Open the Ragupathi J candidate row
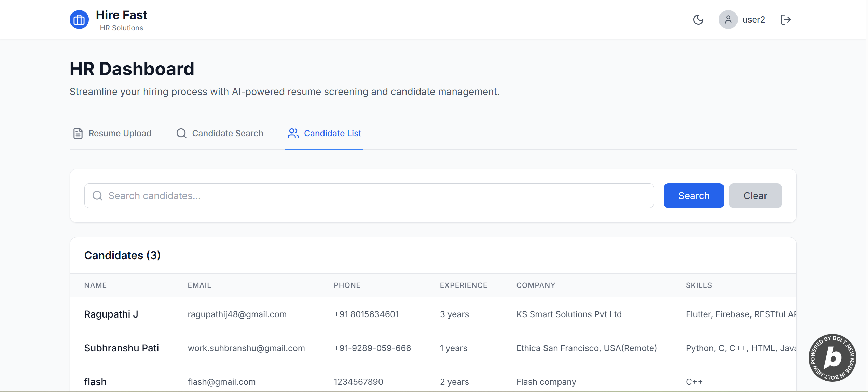868x392 pixels. [x=111, y=314]
